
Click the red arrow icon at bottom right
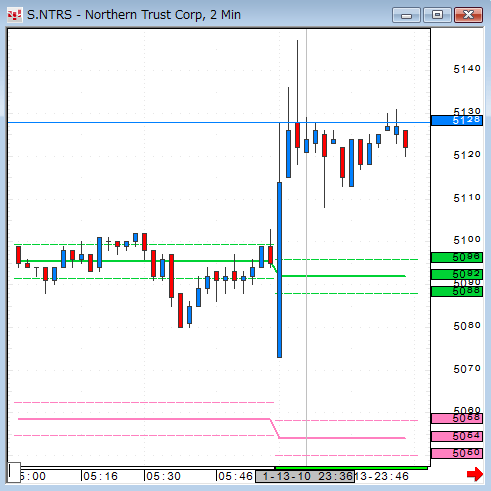pyautogui.click(x=475, y=474)
